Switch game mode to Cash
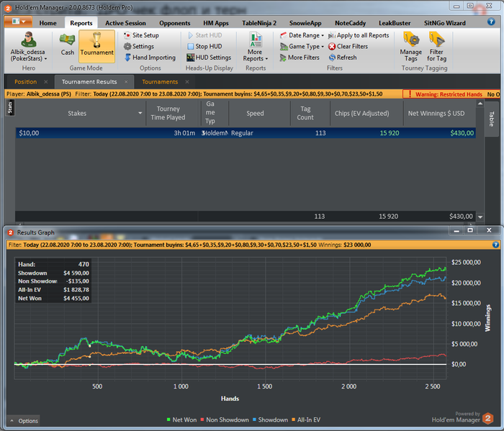This screenshot has height=431, width=504. tap(67, 45)
